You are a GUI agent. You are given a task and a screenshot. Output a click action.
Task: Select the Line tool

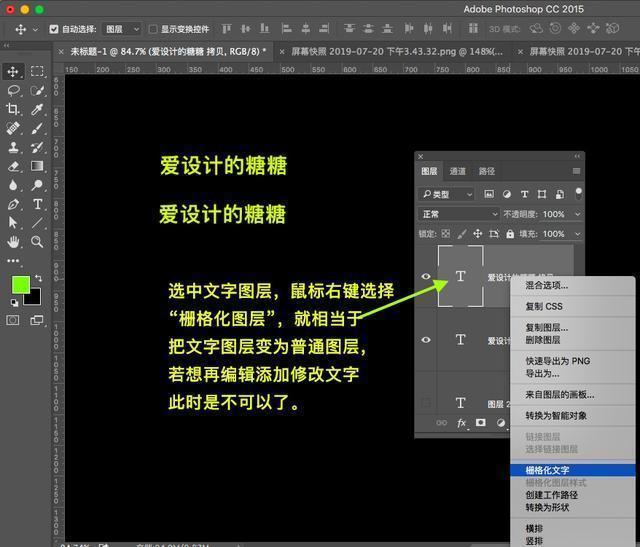click(37, 222)
